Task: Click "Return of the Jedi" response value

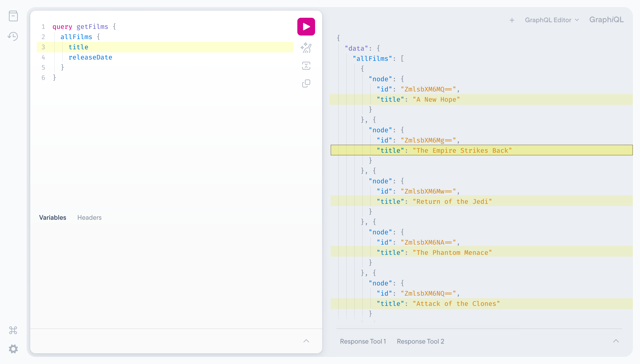Action: coord(452,202)
